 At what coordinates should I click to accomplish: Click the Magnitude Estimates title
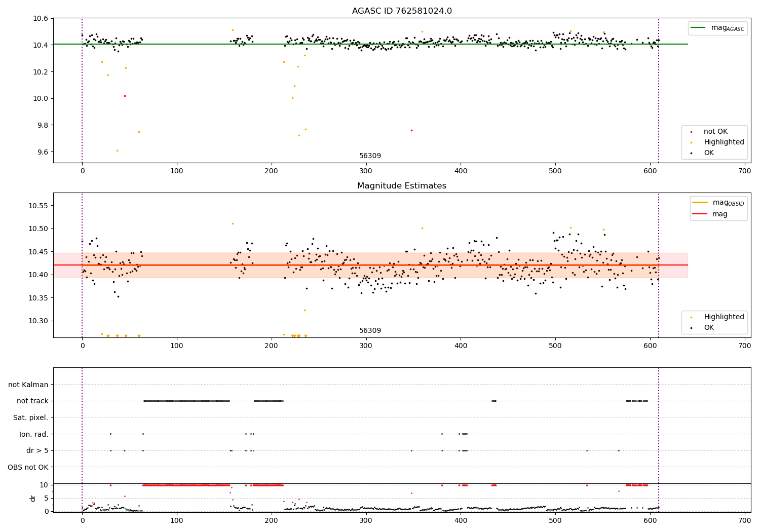coord(402,186)
